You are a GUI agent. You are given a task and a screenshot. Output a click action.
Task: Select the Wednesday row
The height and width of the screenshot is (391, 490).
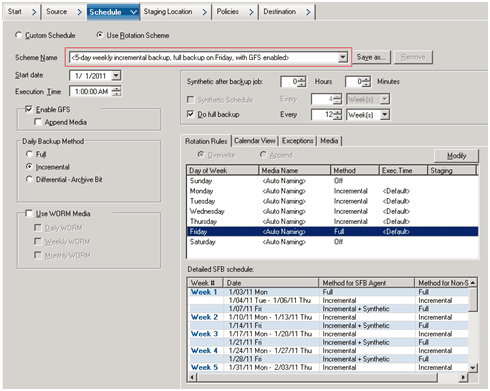click(332, 211)
